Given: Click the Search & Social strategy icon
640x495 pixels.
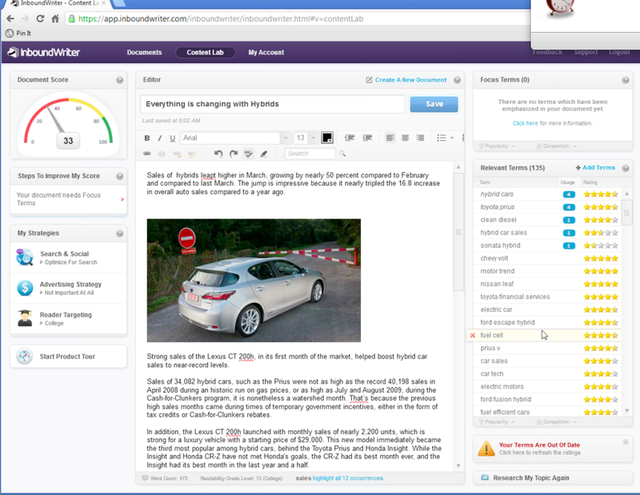Looking at the screenshot, I should click(24, 257).
